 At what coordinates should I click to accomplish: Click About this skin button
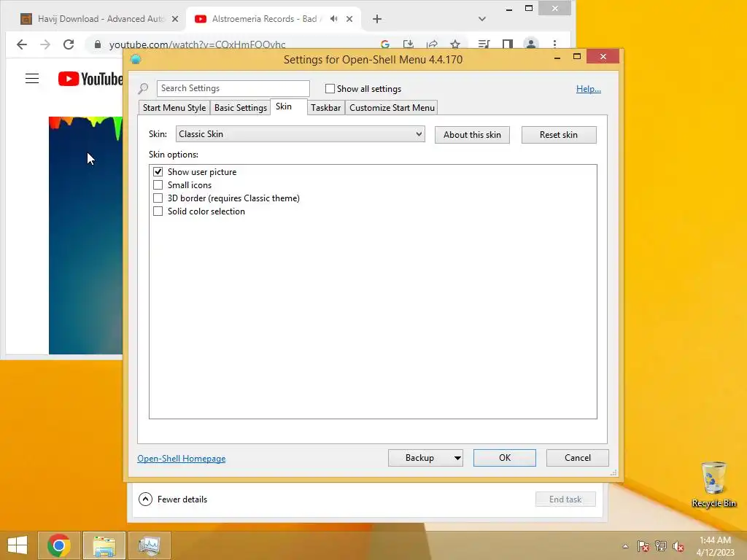point(472,135)
